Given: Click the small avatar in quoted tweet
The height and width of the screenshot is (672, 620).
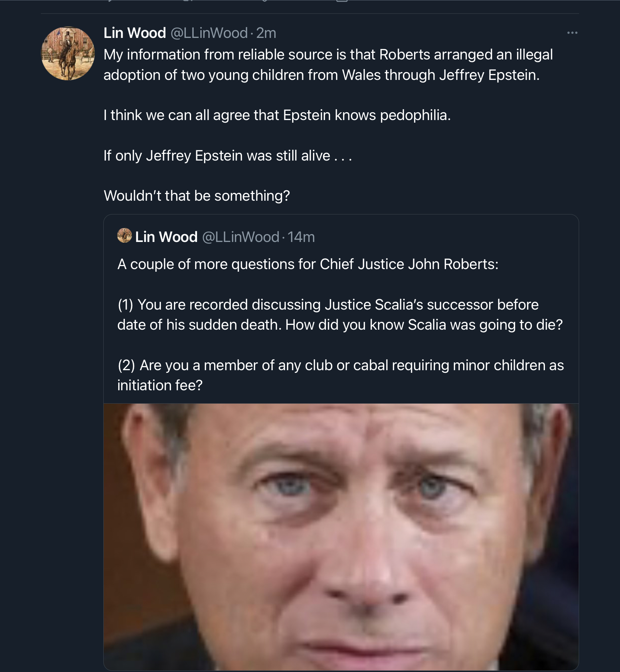Looking at the screenshot, I should 125,236.
